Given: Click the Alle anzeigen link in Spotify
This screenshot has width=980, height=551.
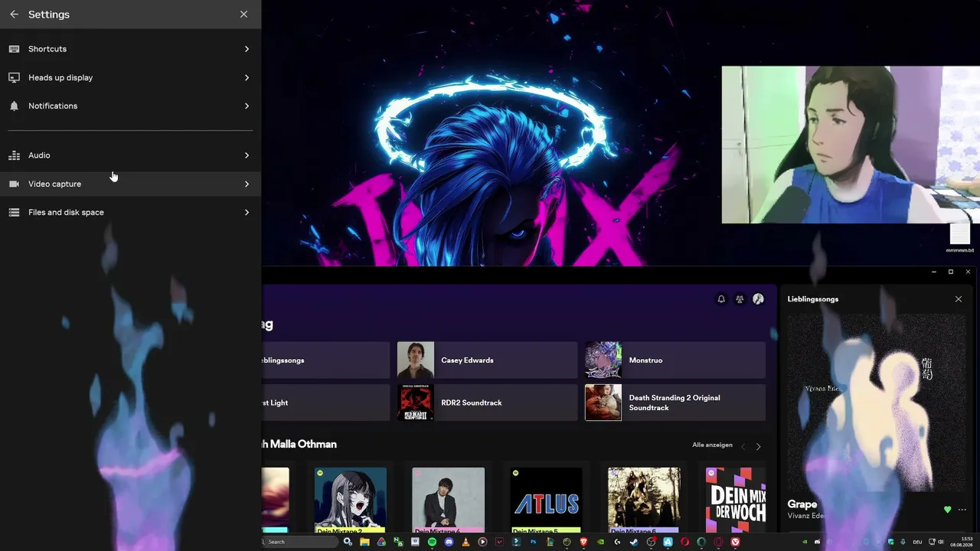Looking at the screenshot, I should [712, 445].
